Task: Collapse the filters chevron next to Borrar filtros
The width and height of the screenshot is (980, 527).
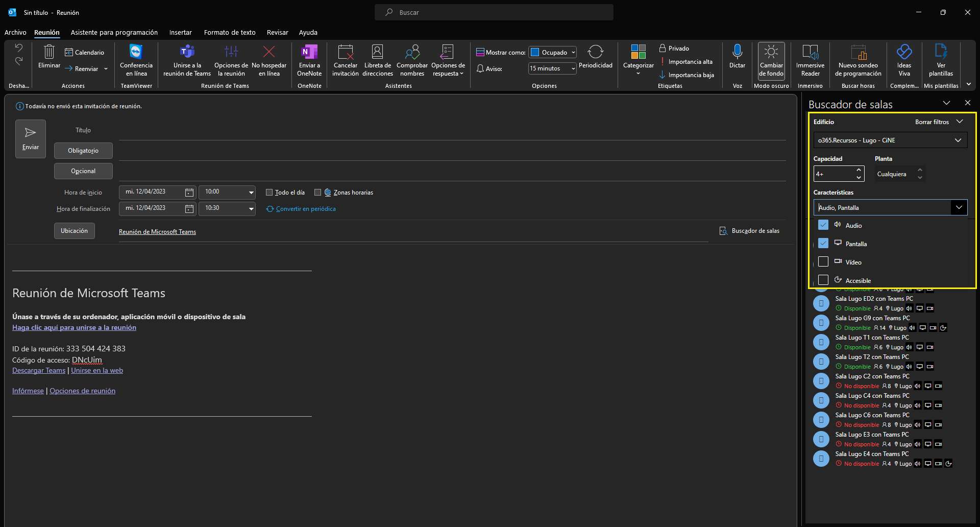Action: coord(960,122)
